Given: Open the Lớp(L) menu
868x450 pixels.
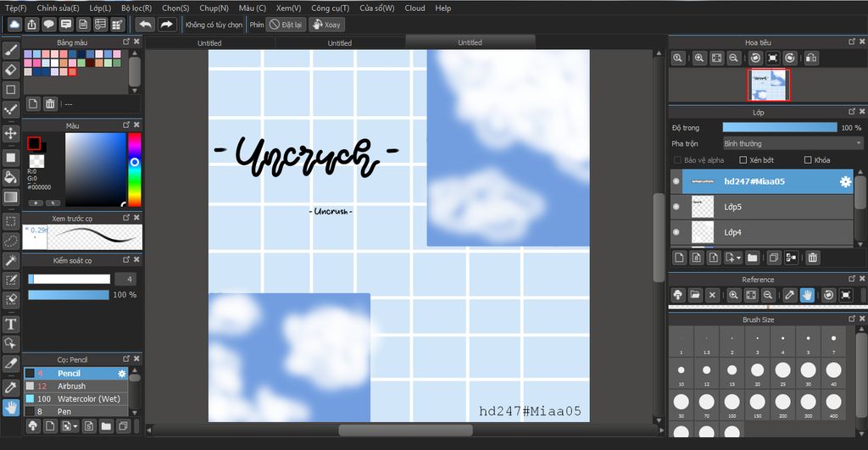Looking at the screenshot, I should click(100, 8).
